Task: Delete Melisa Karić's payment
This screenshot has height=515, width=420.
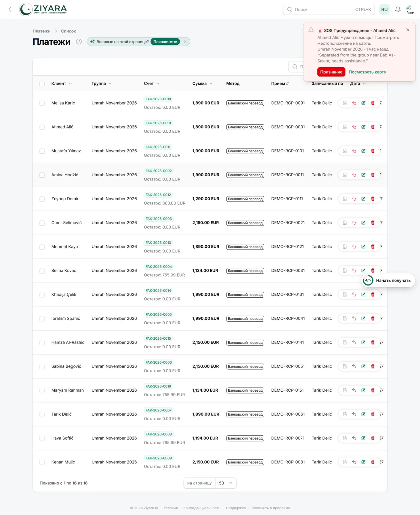Action: click(x=373, y=103)
